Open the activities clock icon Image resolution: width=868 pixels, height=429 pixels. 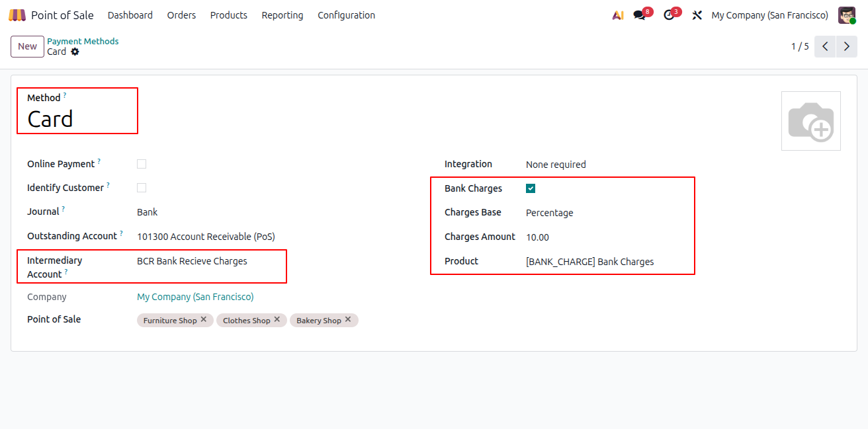669,15
